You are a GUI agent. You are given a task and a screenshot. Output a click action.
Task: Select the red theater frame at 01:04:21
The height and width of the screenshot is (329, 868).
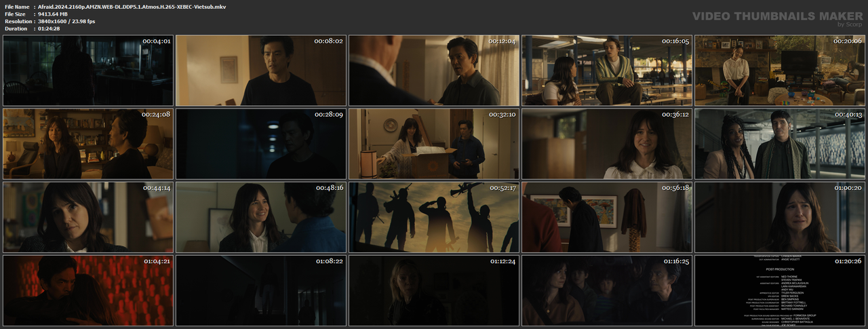pos(88,290)
